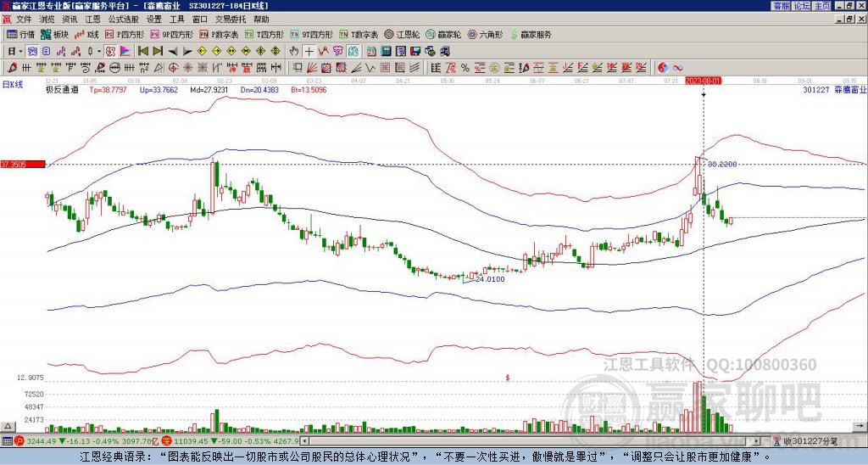
Task: Open the T数字表 tool
Action: click(359, 34)
